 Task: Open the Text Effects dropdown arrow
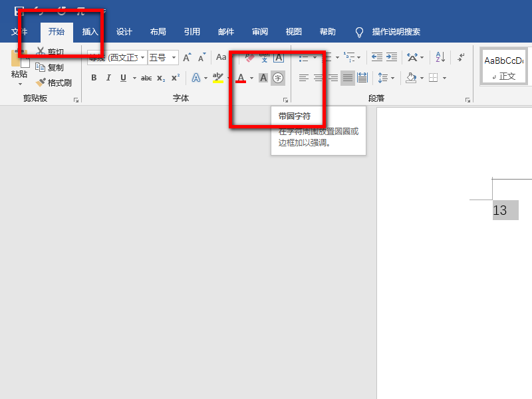coord(205,78)
